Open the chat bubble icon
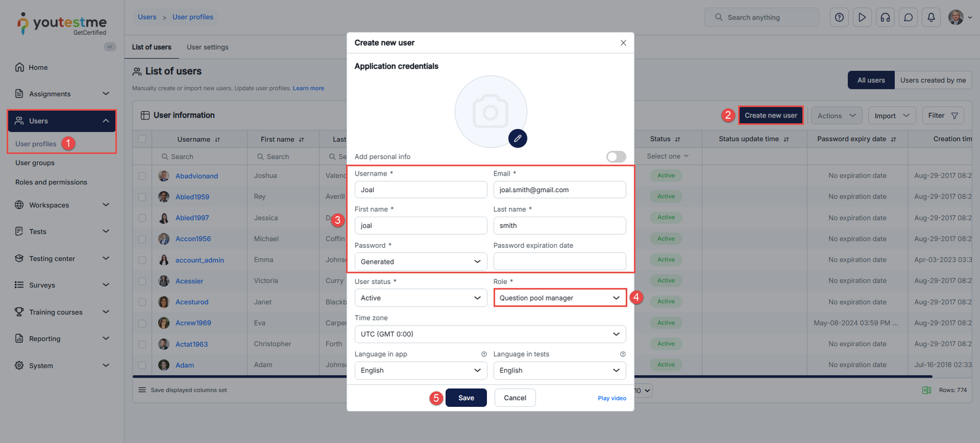 (x=908, y=17)
